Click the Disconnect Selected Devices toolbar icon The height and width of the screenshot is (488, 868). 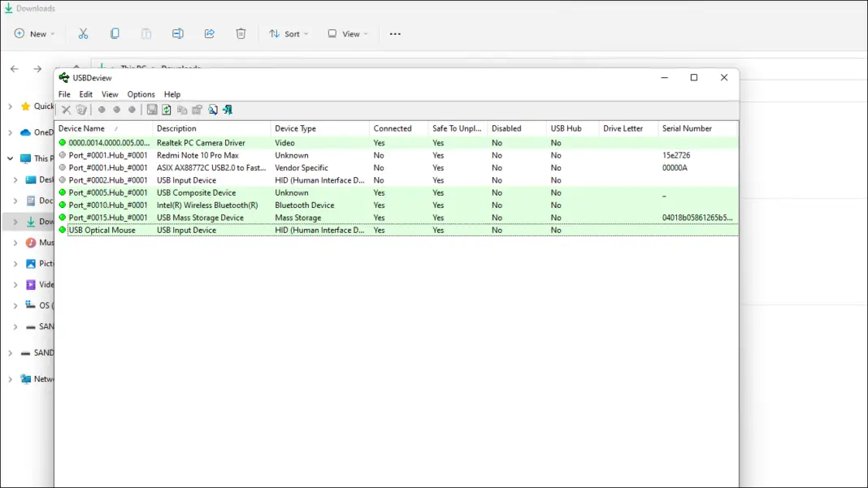[x=66, y=109]
